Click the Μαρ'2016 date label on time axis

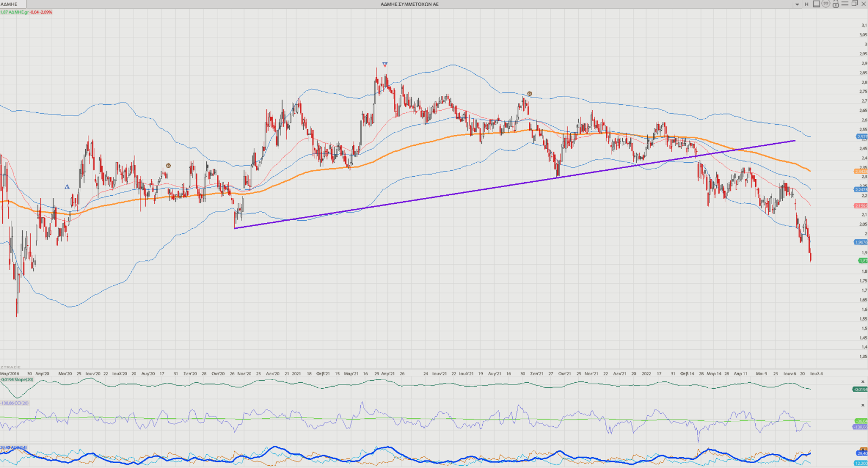(10, 374)
